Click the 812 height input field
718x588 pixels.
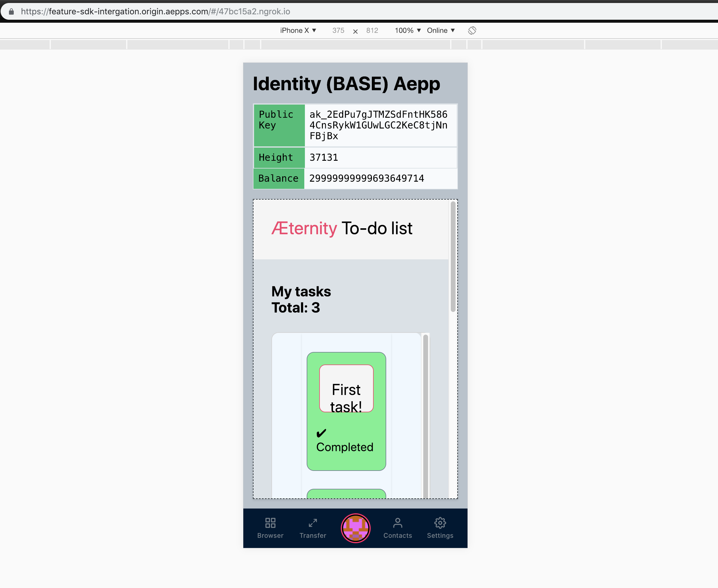372,30
